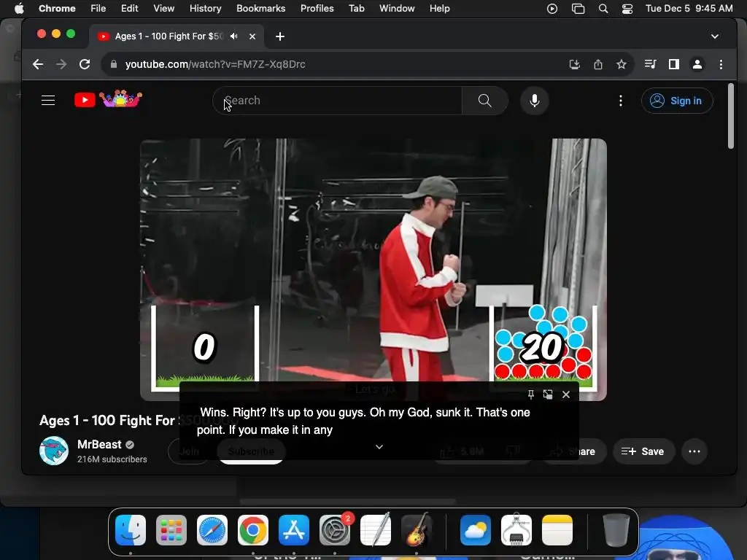Viewport: 747px width, 560px height.
Task: Open Chrome View menu
Action: click(164, 9)
